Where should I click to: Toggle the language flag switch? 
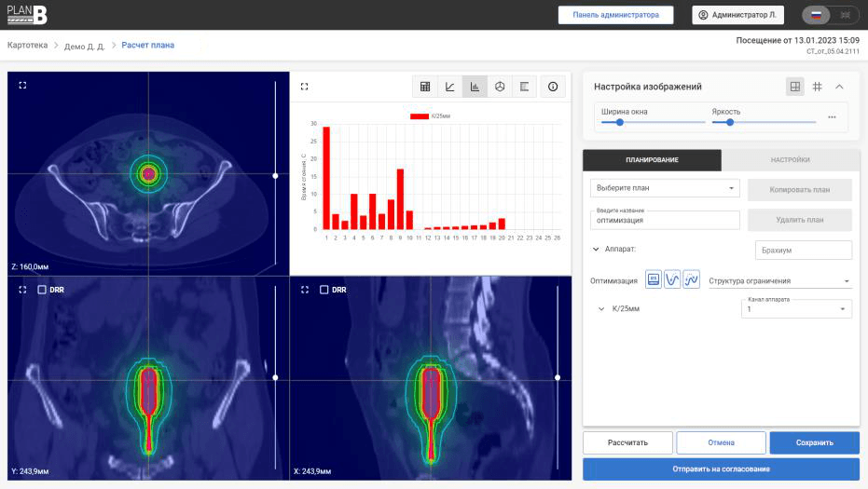[831, 15]
